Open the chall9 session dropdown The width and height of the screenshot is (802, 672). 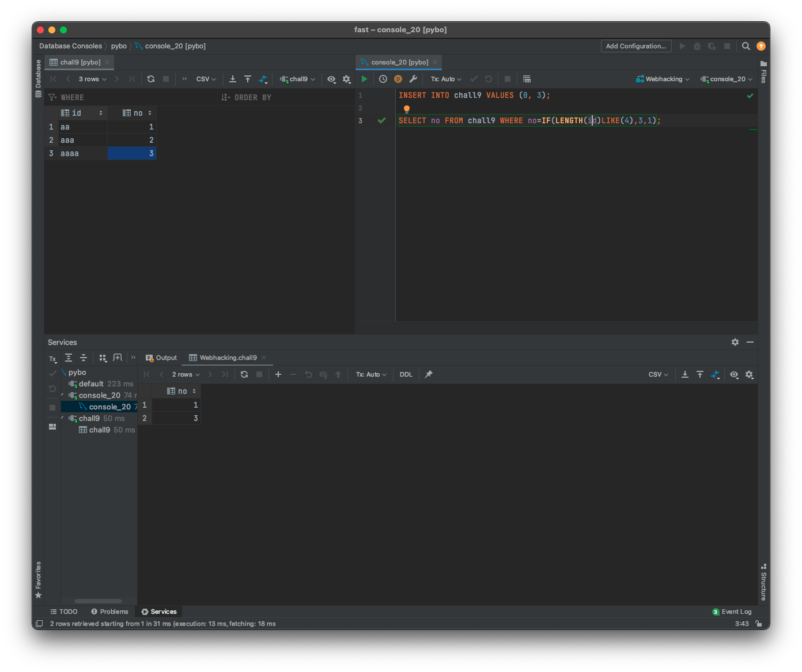tap(298, 79)
